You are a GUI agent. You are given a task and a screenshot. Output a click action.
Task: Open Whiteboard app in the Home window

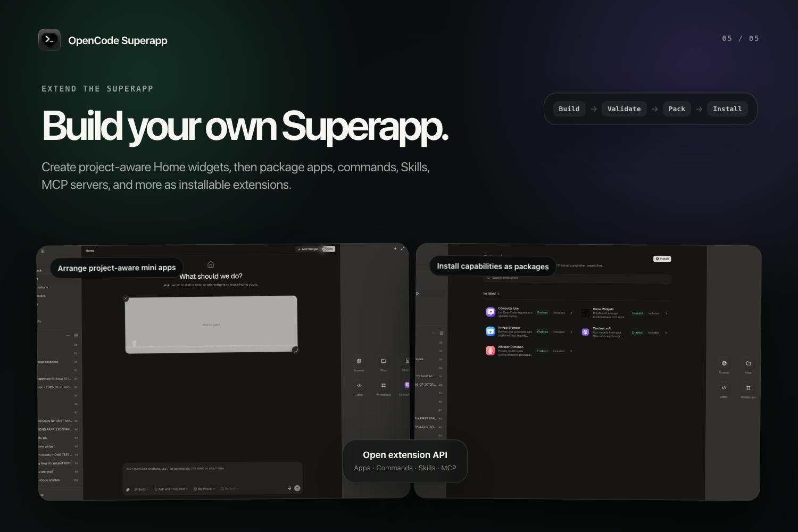[x=384, y=388]
